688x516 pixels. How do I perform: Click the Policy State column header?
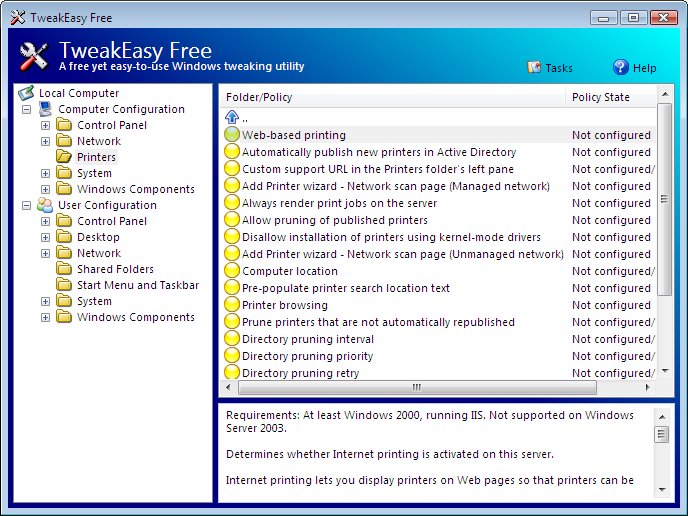[611, 97]
